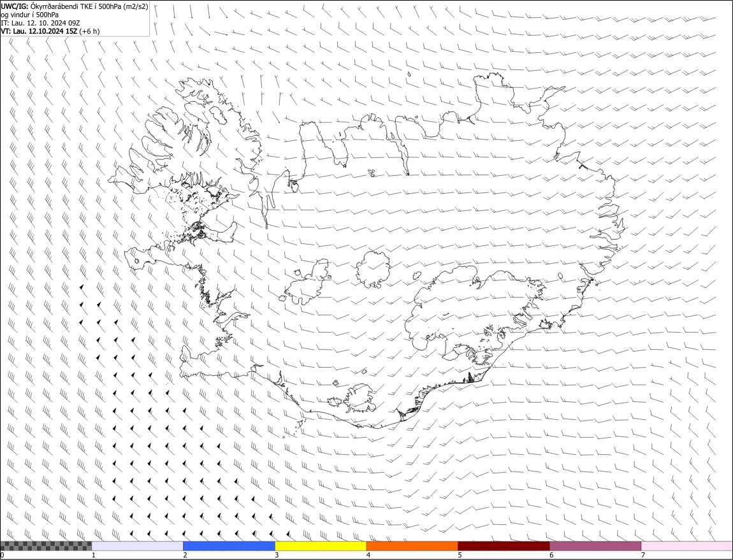Click the orange 4–5 legend swatch
Image resolution: width=733 pixels, height=560 pixels.
412,545
